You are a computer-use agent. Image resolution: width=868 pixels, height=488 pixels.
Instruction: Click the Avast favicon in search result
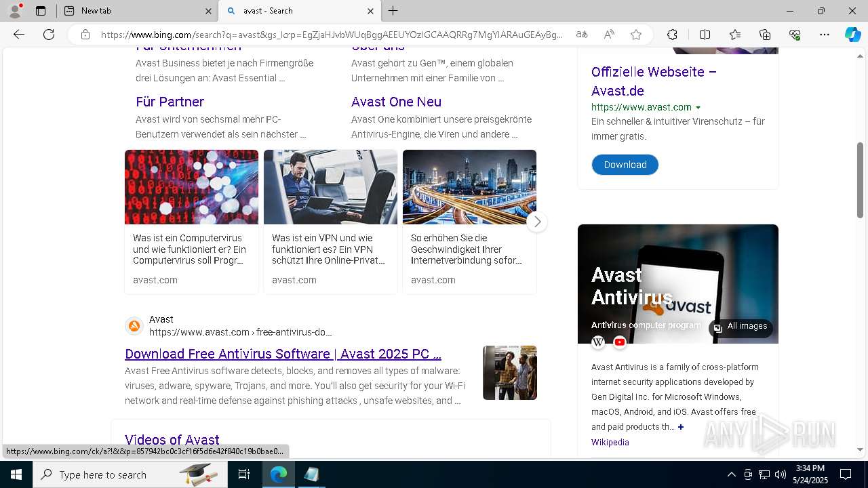[134, 326]
